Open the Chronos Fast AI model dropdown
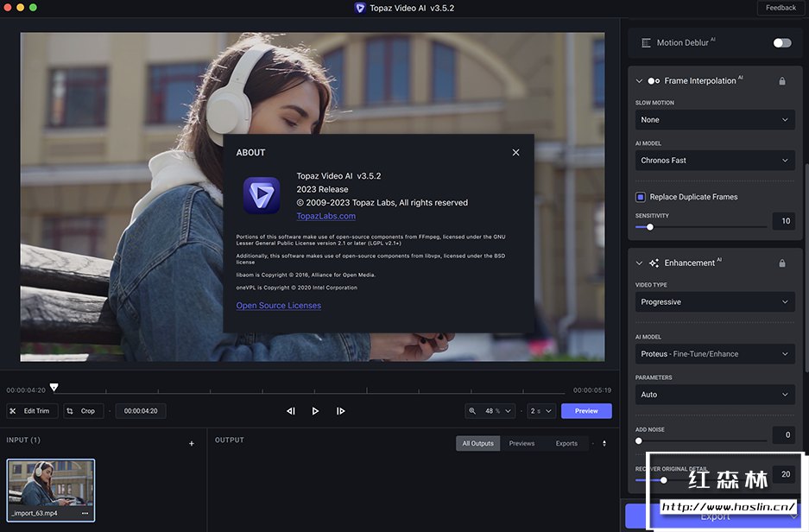The height and width of the screenshot is (532, 809). click(x=714, y=161)
